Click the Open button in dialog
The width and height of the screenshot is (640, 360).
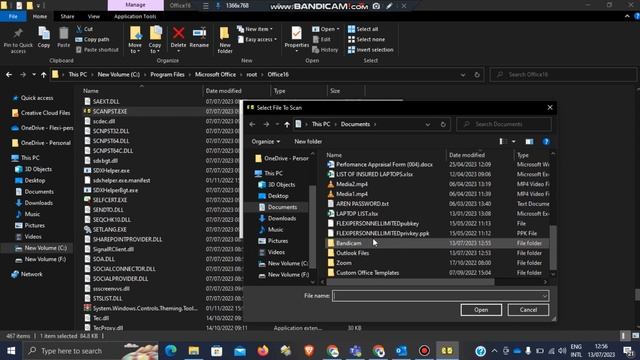pos(481,310)
